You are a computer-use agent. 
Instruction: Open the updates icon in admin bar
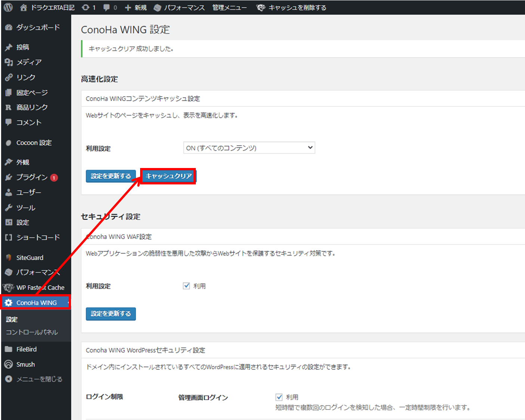86,7
